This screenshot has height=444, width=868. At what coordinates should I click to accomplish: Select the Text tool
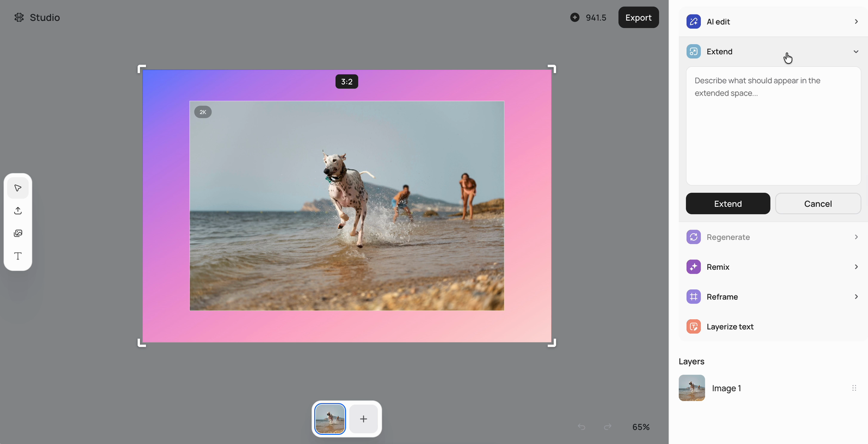tap(18, 256)
